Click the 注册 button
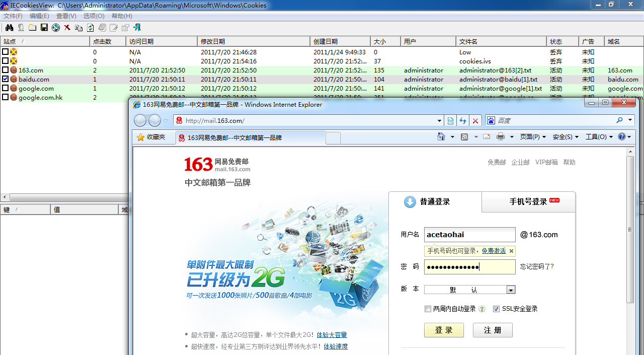 point(493,330)
